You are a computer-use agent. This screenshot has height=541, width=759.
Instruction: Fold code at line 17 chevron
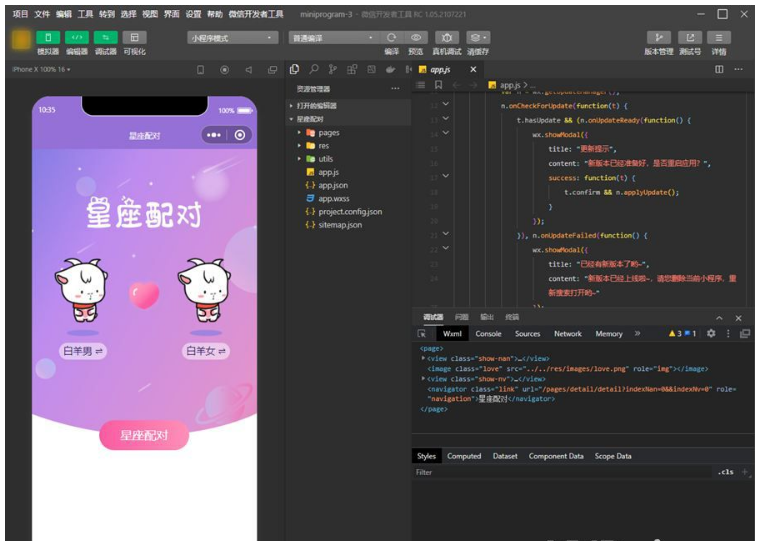pos(446,176)
